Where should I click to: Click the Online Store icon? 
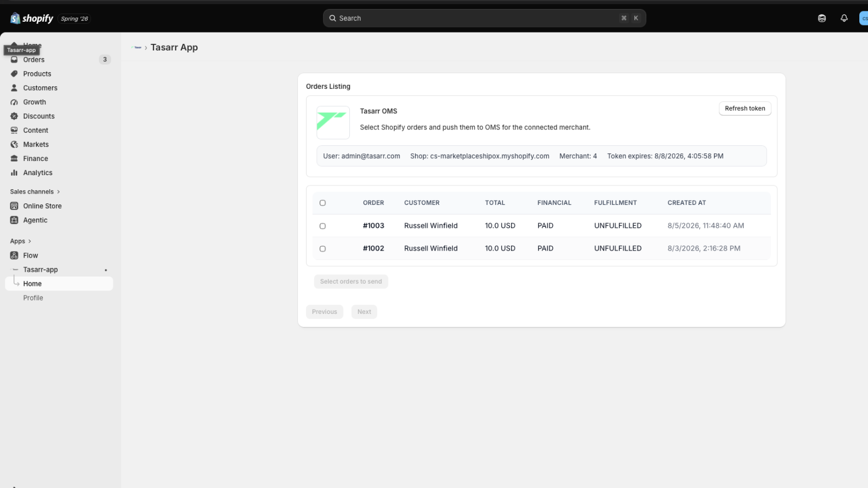tap(14, 206)
